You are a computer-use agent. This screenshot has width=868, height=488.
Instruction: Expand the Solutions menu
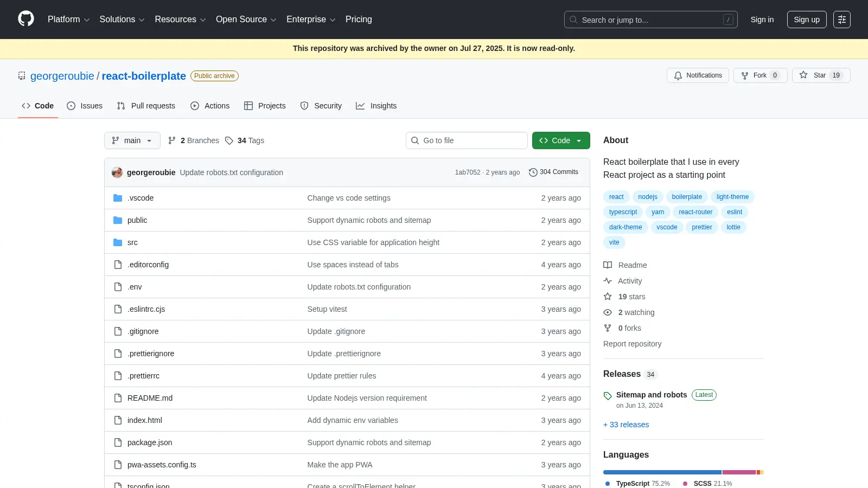[122, 20]
